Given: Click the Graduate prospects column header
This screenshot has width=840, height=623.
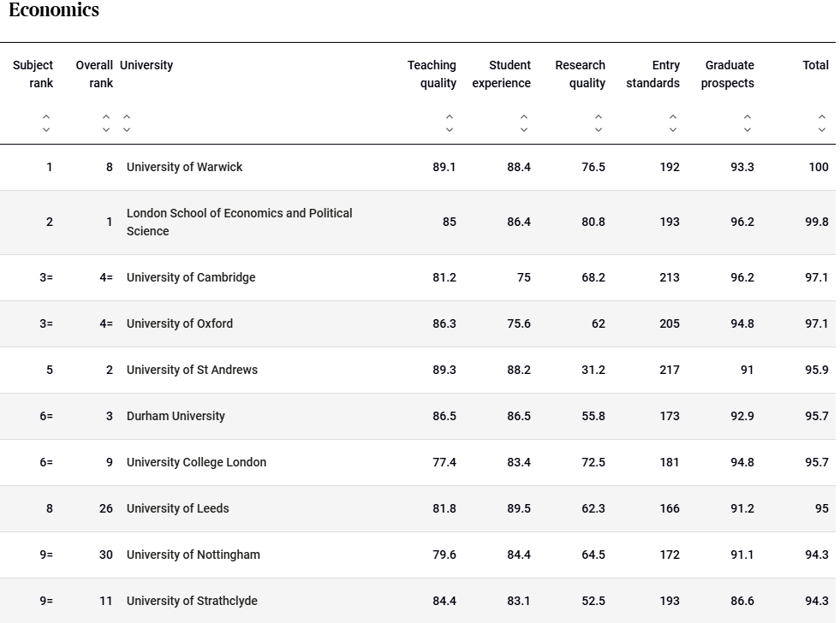Looking at the screenshot, I should (728, 74).
